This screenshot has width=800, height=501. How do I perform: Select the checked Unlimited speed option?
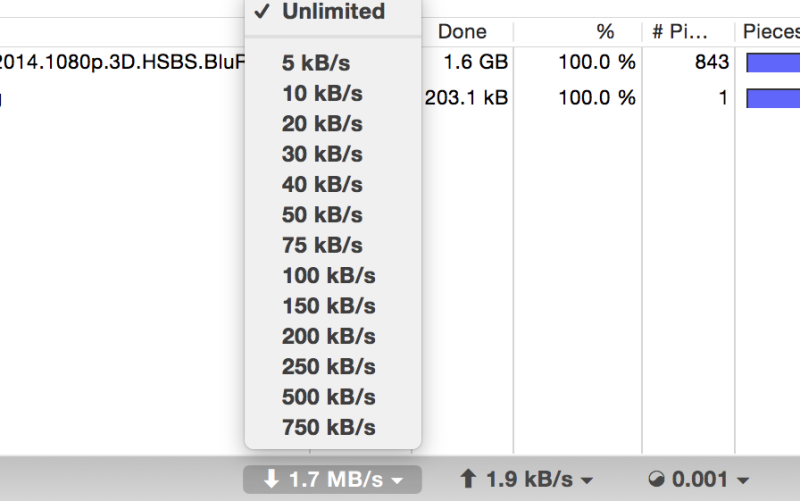pyautogui.click(x=333, y=12)
